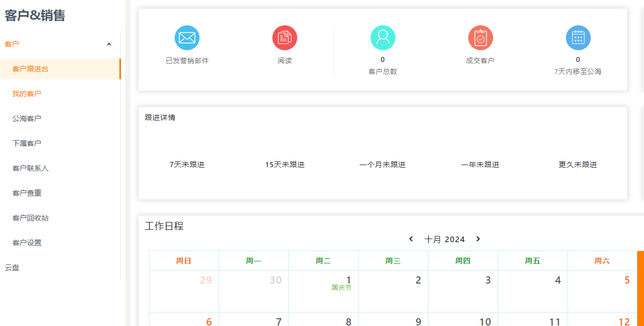Viewport: 644px width, 326px height.
Task: Open 客户跟进台 in sidebar
Action: pos(60,69)
